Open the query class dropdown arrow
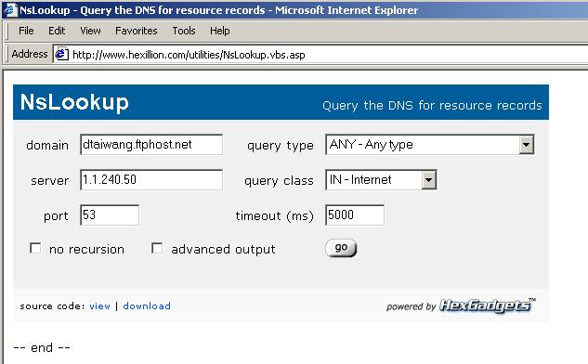The height and width of the screenshot is (364, 588). [428, 180]
